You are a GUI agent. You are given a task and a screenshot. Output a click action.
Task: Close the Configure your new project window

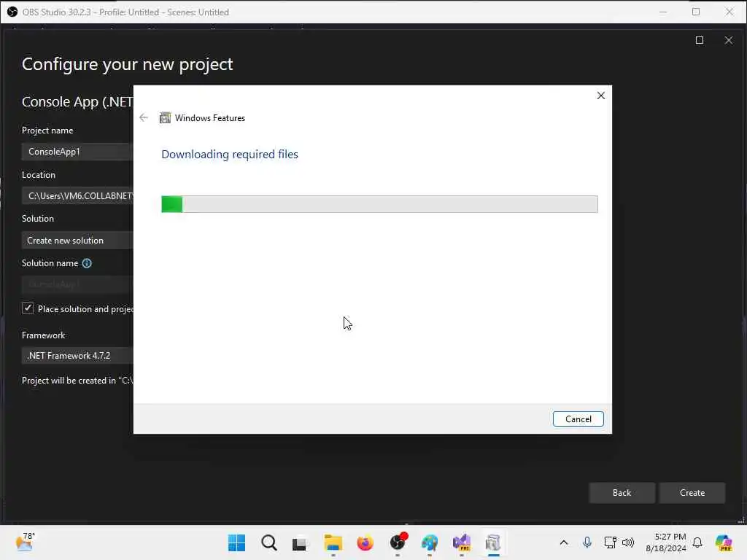pos(729,40)
